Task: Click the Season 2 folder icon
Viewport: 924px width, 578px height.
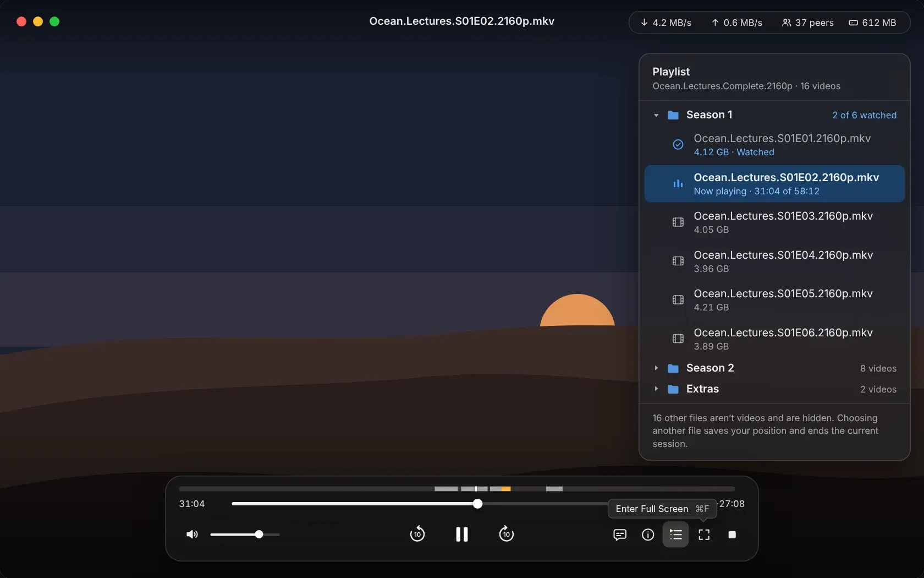Action: click(673, 368)
